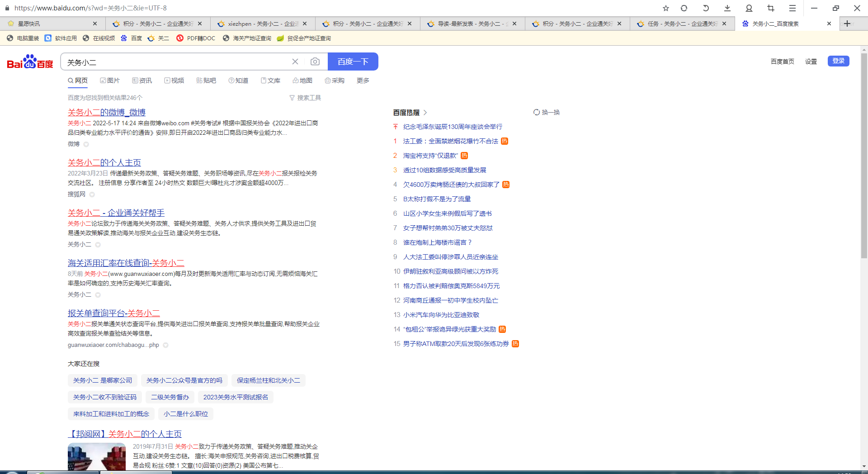Click the Baidu logo
868x474 pixels.
pos(30,62)
